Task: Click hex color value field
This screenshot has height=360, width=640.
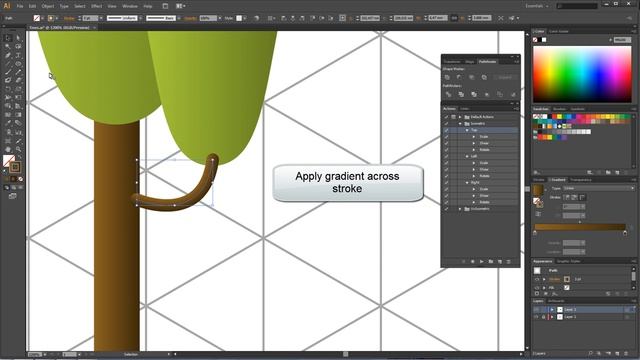Action: tap(622, 40)
